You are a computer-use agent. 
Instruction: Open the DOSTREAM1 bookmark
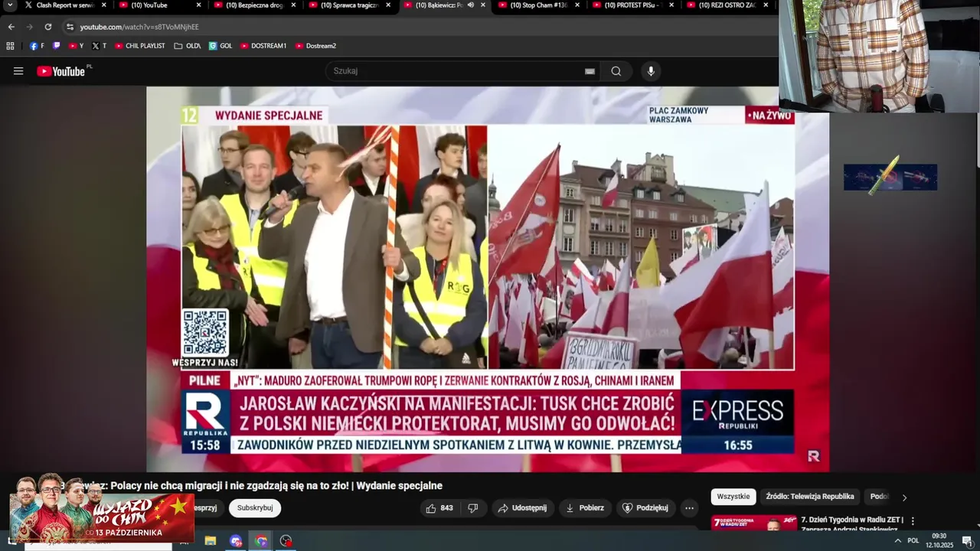coord(263,46)
